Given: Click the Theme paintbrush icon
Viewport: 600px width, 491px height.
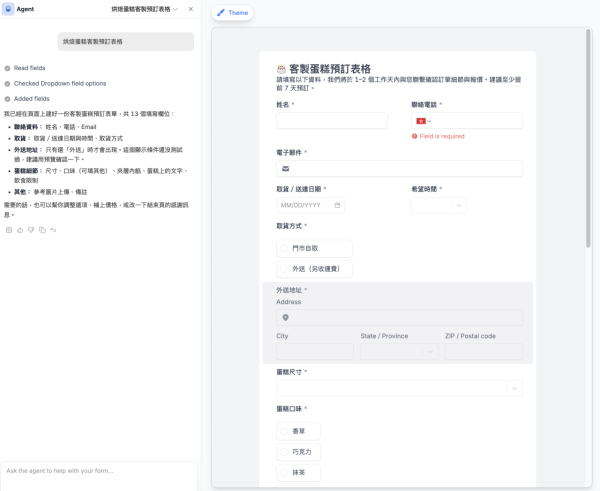Looking at the screenshot, I should tap(221, 13).
